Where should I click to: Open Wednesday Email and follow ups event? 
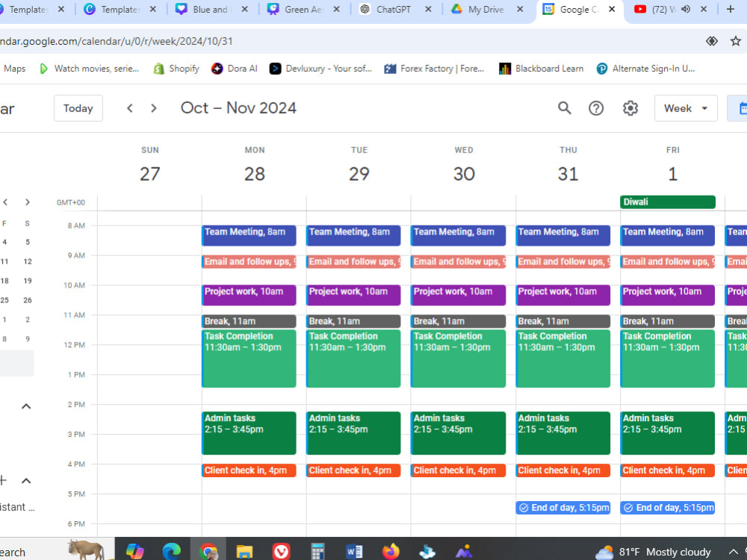[458, 261]
